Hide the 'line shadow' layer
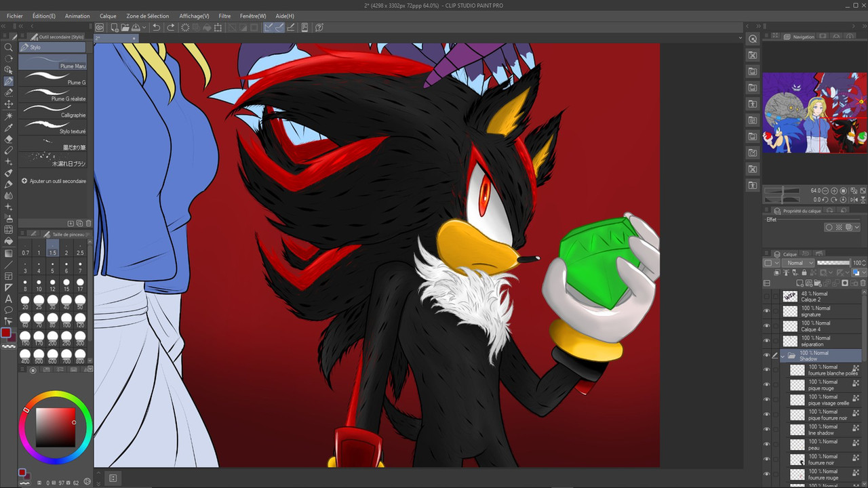The height and width of the screenshot is (488, 868). (766, 430)
